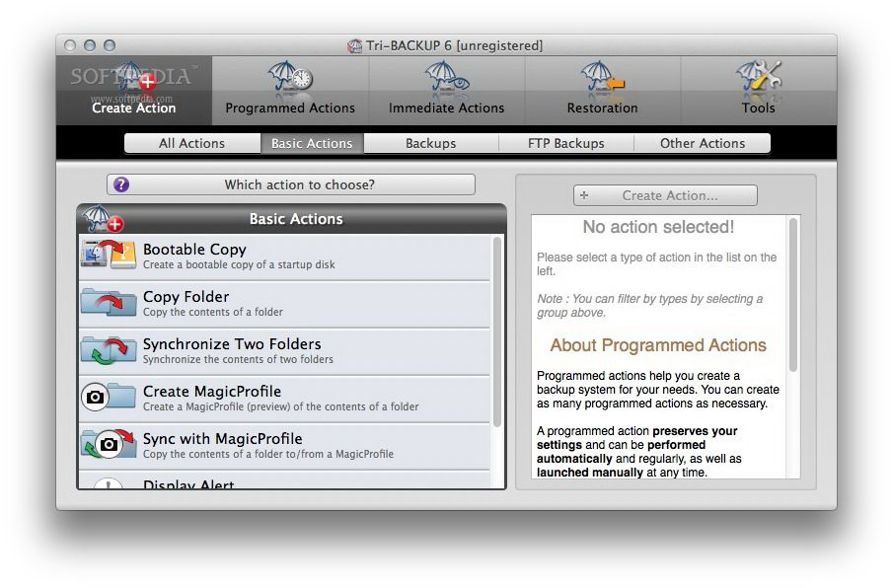
Task: Switch to FTP Backups tab
Action: pyautogui.click(x=566, y=143)
